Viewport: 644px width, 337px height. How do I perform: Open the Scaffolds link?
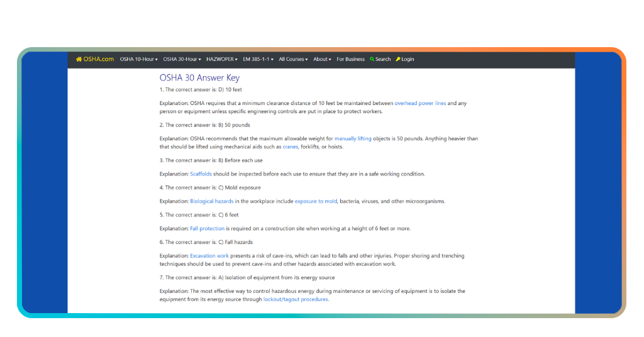pyautogui.click(x=201, y=174)
